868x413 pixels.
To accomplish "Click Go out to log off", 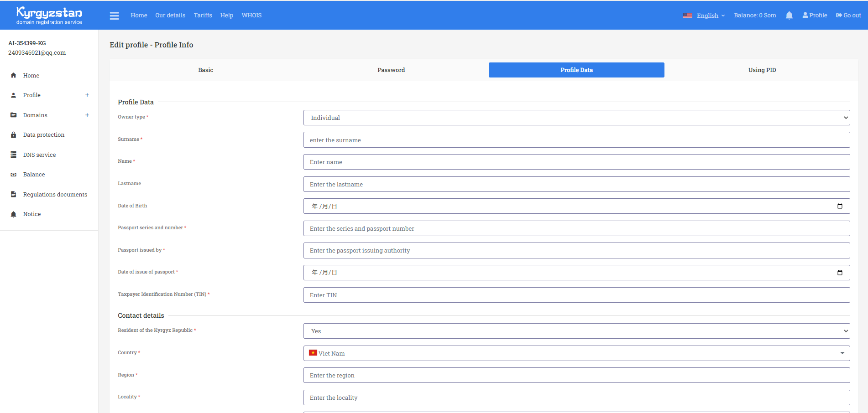I will [848, 15].
